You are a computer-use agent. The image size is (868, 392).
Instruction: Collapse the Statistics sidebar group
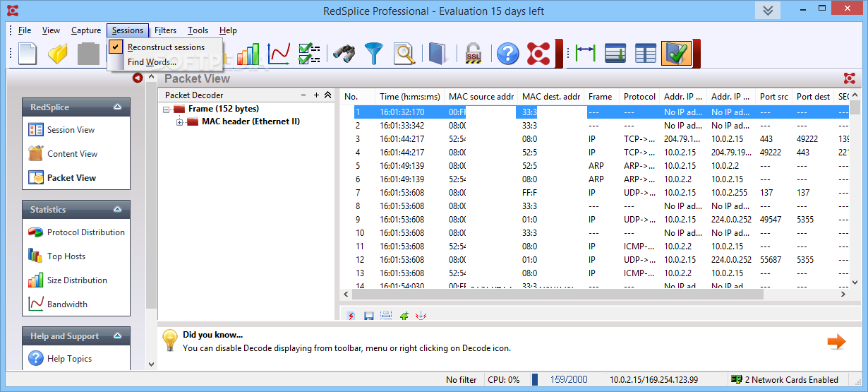pos(117,210)
